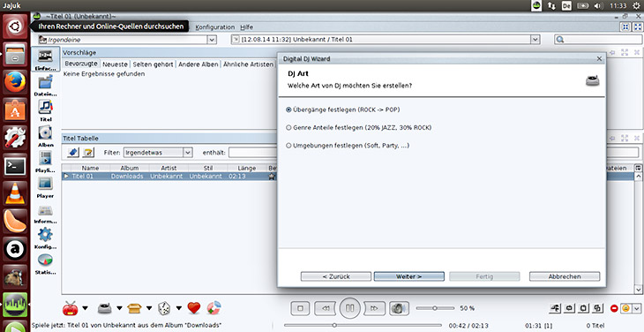644x332 pixels.
Task: Toggle the fourth mode button
Action: [597, 308]
